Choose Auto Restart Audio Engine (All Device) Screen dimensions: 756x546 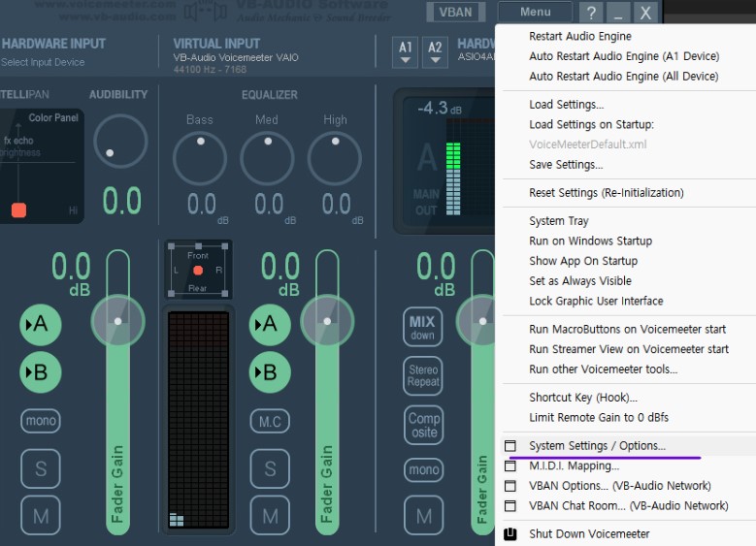click(623, 77)
